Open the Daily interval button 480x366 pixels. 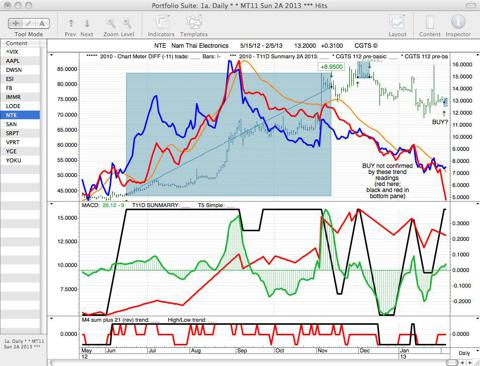(x=464, y=353)
